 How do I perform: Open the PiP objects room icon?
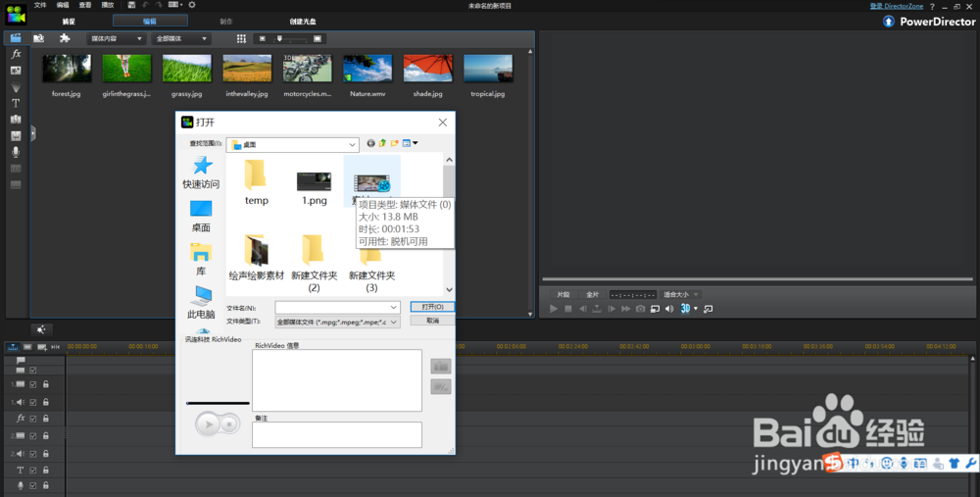[x=16, y=71]
